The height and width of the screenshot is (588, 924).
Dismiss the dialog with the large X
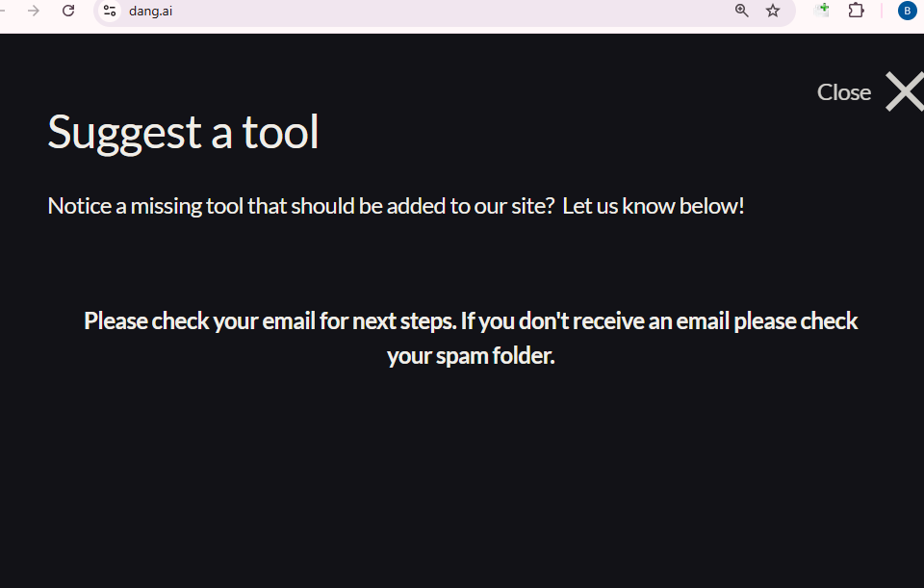click(x=905, y=91)
